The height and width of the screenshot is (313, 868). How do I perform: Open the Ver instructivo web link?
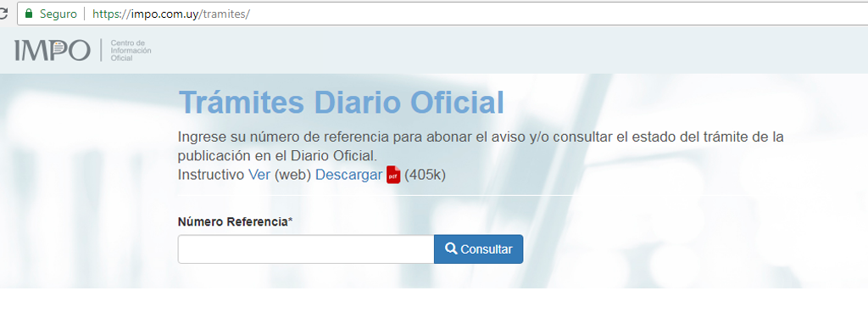(259, 175)
